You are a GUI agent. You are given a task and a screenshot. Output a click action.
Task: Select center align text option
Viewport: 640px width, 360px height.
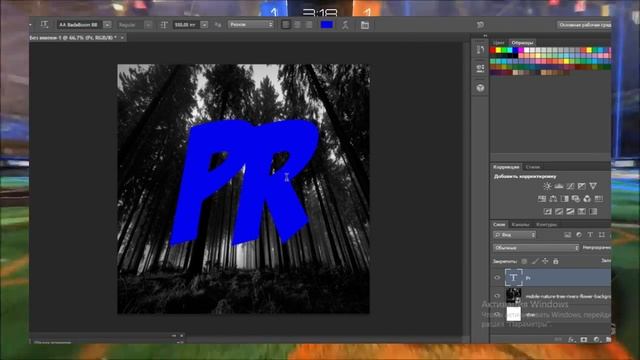pyautogui.click(x=298, y=25)
